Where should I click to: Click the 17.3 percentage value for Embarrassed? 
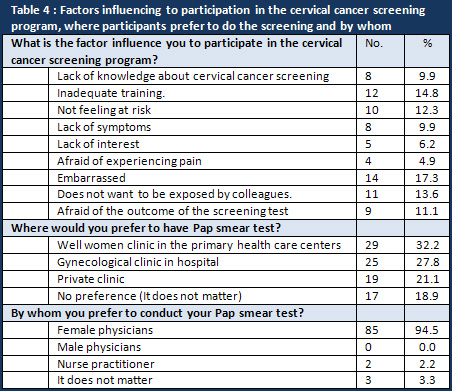[427, 178]
